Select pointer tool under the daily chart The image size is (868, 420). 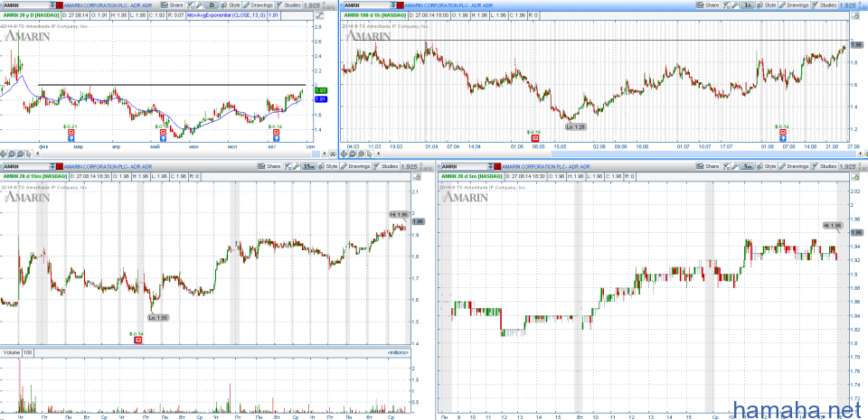(x=29, y=154)
